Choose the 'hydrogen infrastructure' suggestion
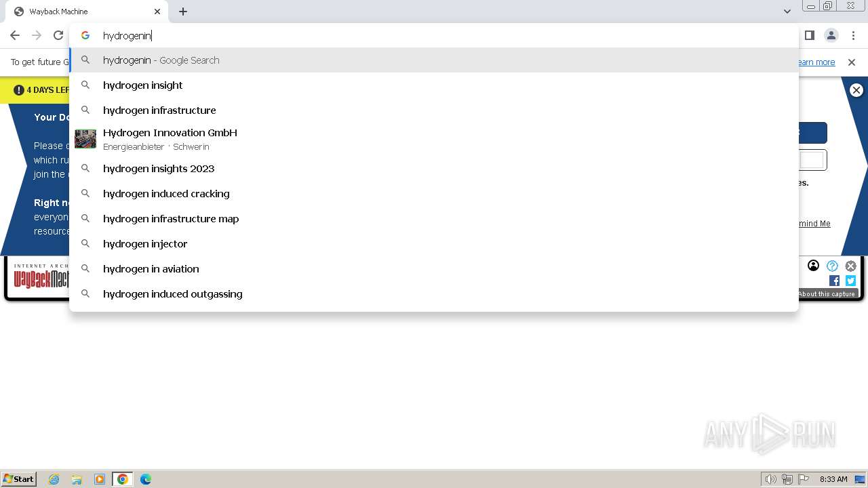 click(434, 110)
